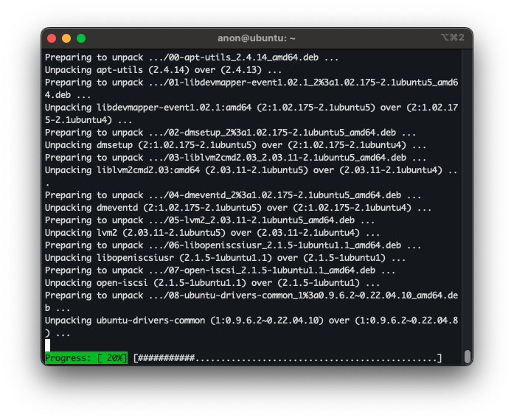Viewport: 514px width, 420px height.
Task: Click the 'Unpacking libdevmapper-event1.02.1:amd64' line
Action: [251, 108]
